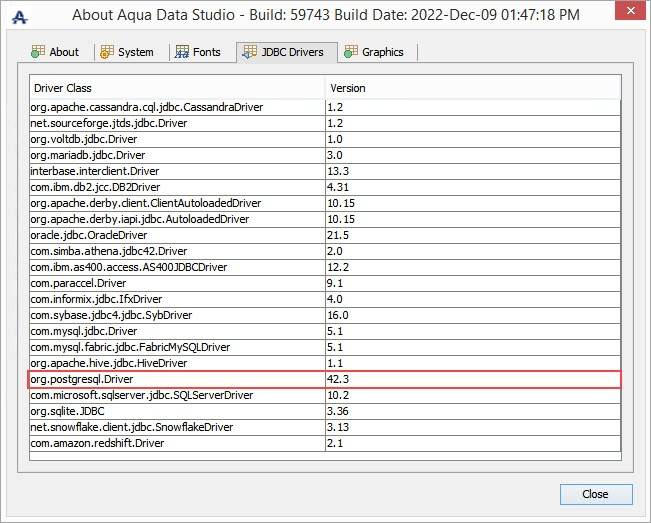This screenshot has height=523, width=651.
Task: Open the System tab
Action: coord(135,52)
